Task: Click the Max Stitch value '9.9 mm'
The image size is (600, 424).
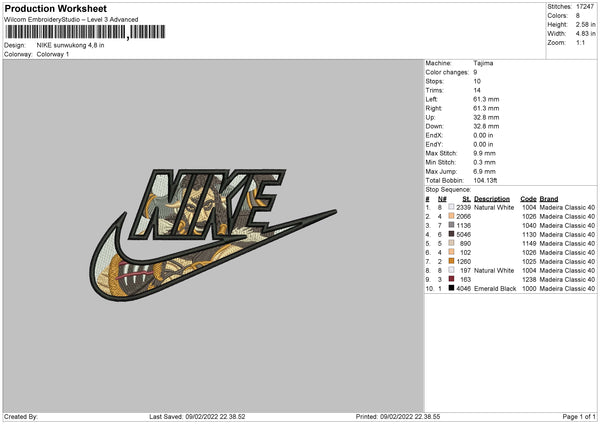Action: click(x=484, y=153)
